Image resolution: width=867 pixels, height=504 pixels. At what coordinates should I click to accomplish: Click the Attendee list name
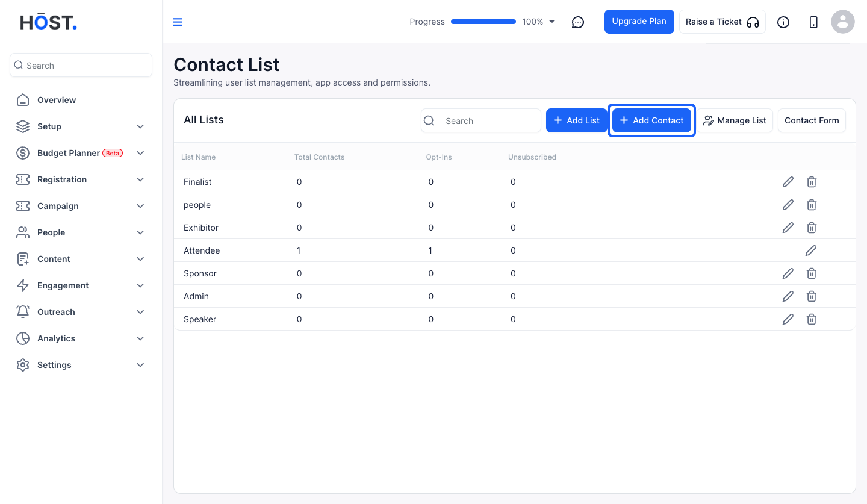pyautogui.click(x=202, y=250)
